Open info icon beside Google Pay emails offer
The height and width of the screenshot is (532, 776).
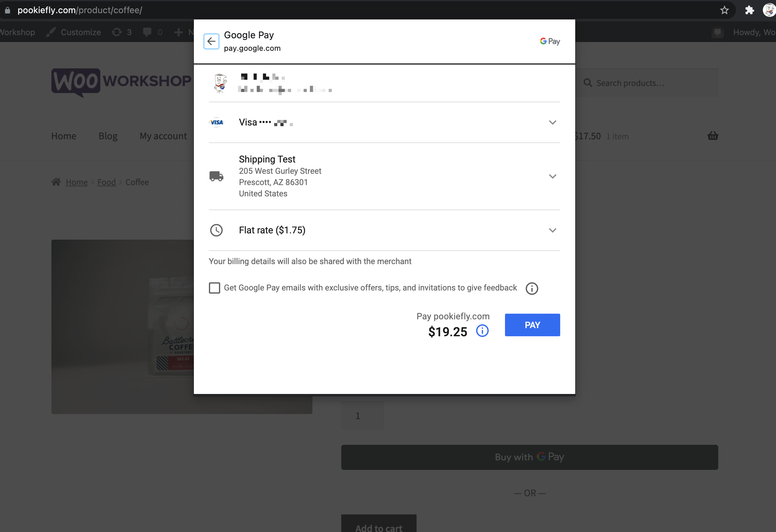point(532,288)
